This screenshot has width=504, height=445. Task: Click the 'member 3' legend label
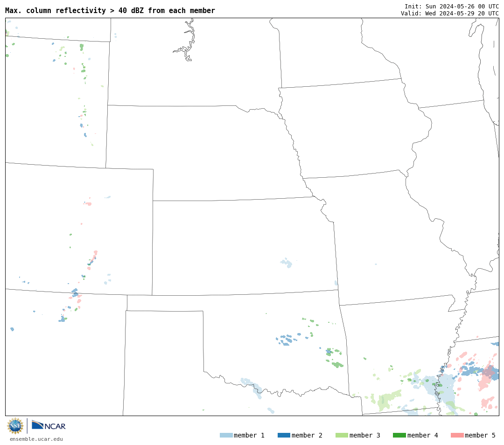(365, 435)
